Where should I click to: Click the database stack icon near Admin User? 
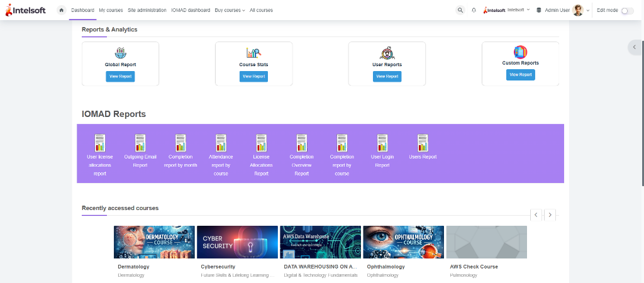pos(539,10)
